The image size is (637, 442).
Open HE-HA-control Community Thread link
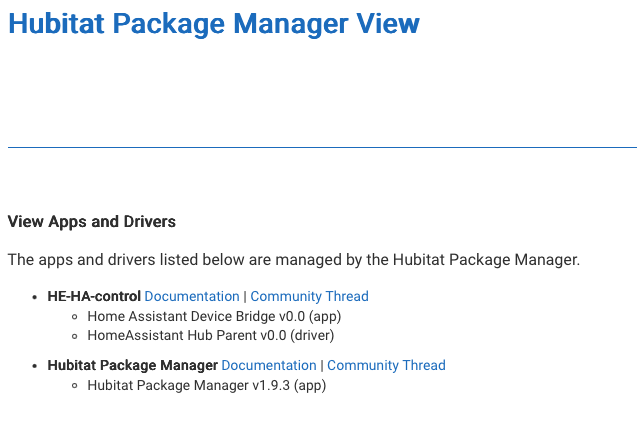click(x=309, y=296)
